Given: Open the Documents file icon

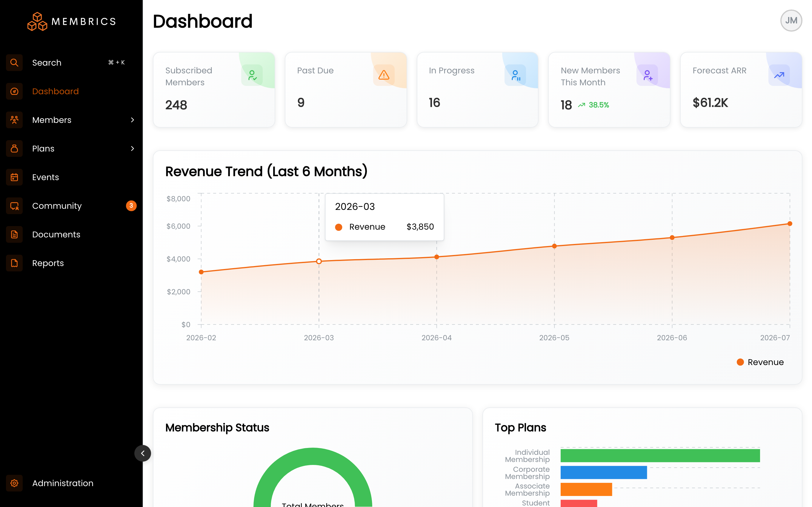Looking at the screenshot, I should tap(14, 234).
